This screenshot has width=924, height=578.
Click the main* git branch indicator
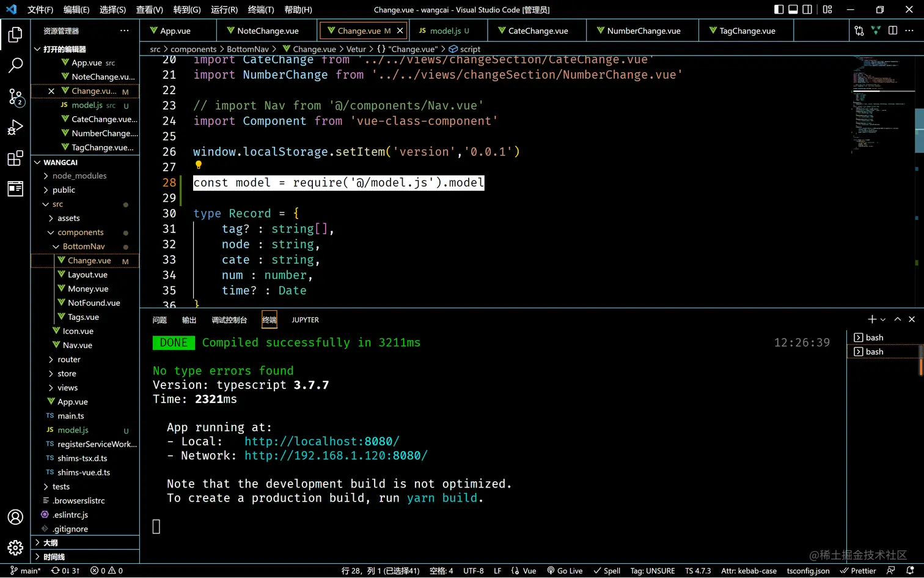[26, 571]
